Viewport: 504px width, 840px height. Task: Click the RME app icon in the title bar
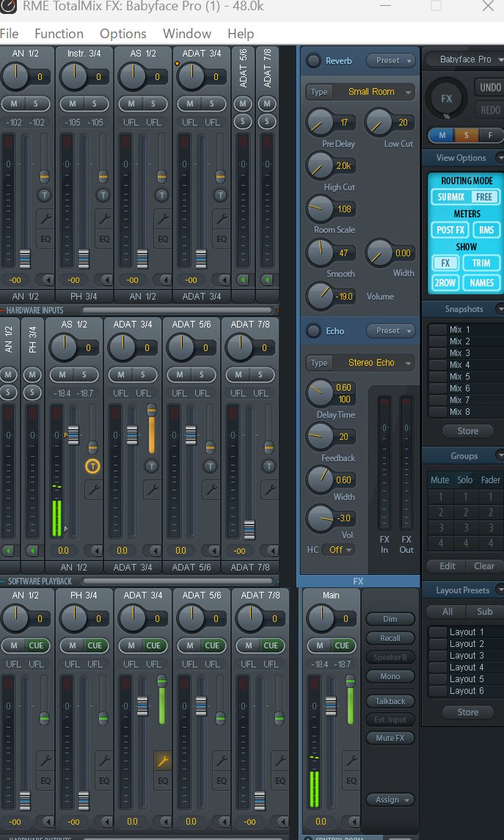click(9, 7)
